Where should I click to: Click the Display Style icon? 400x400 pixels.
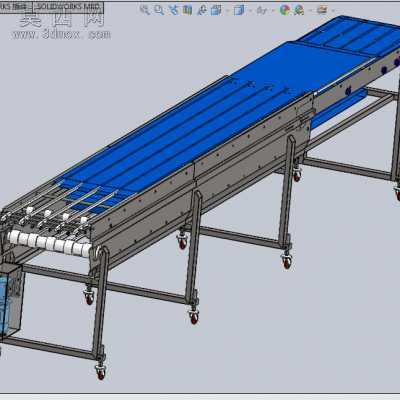click(x=239, y=10)
